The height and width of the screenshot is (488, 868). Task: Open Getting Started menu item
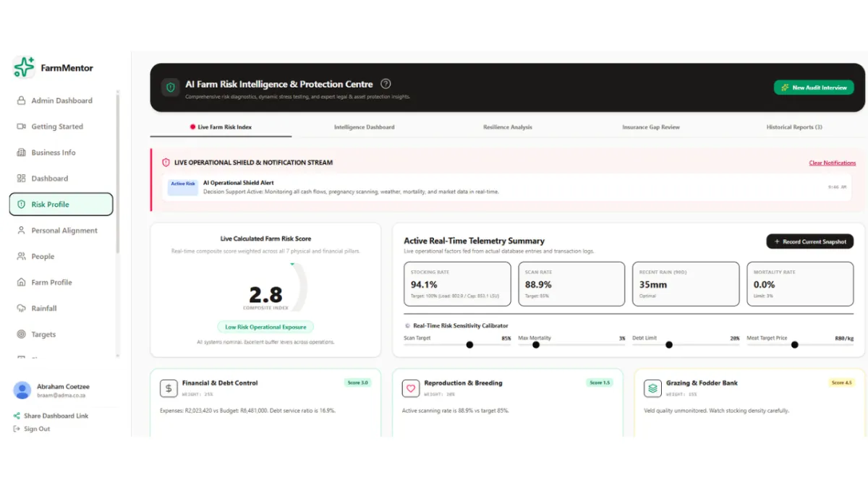[61, 127]
